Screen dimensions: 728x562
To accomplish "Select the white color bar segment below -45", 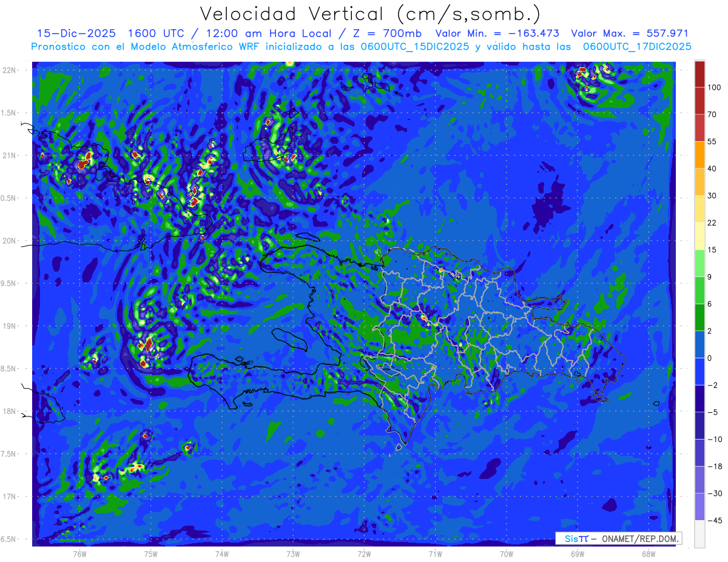I will [699, 534].
